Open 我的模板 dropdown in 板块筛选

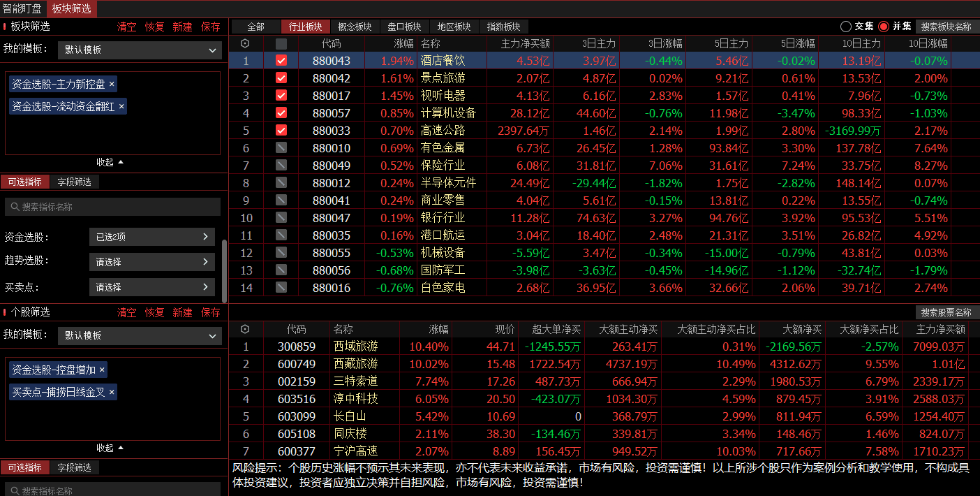(140, 50)
